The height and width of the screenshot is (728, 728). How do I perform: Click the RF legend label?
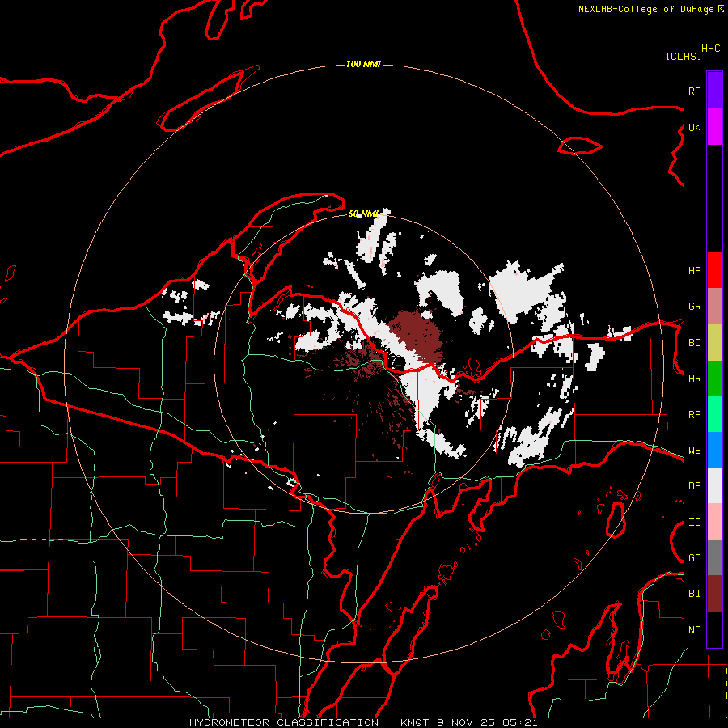click(694, 91)
